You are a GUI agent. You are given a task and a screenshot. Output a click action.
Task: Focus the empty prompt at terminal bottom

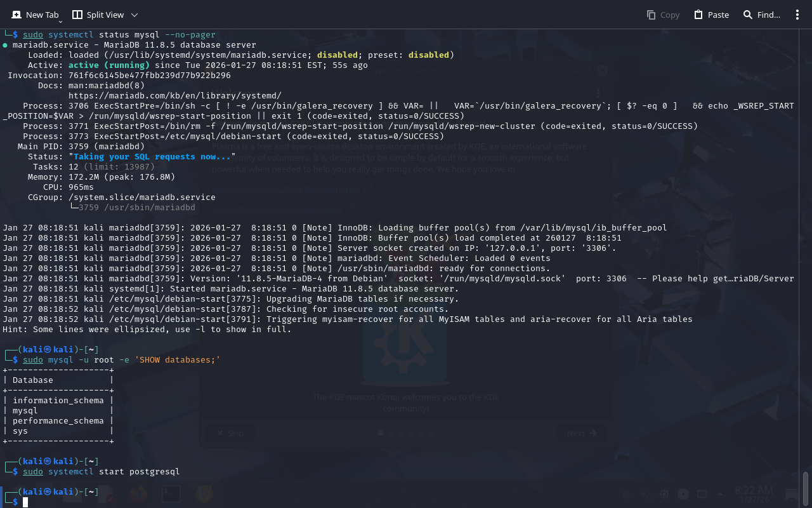(25, 502)
